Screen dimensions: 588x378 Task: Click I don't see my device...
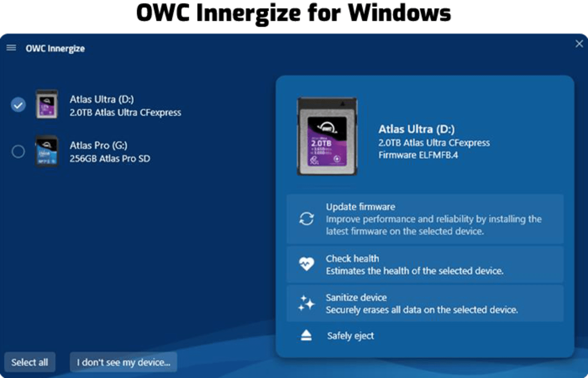[123, 362]
